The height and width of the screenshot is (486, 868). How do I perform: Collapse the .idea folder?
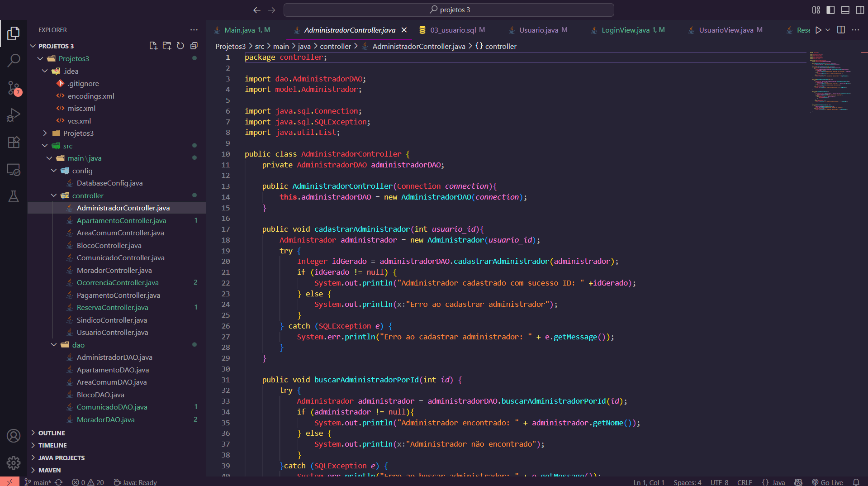(71, 71)
